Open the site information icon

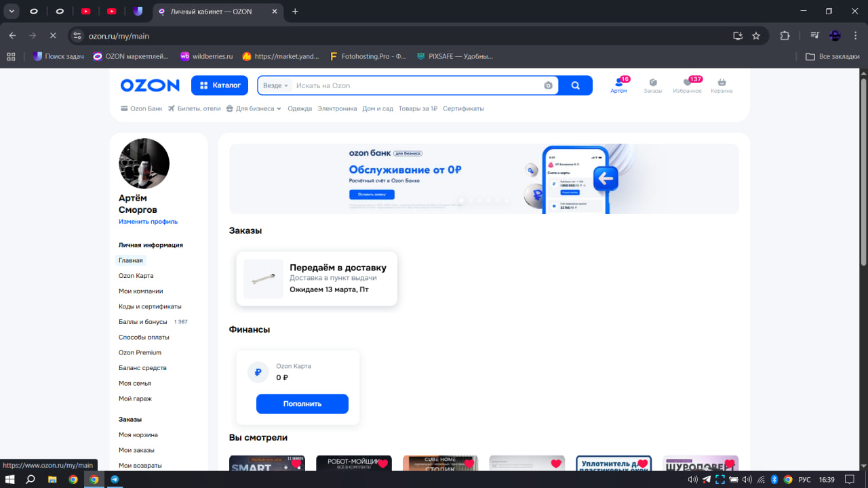(x=77, y=36)
